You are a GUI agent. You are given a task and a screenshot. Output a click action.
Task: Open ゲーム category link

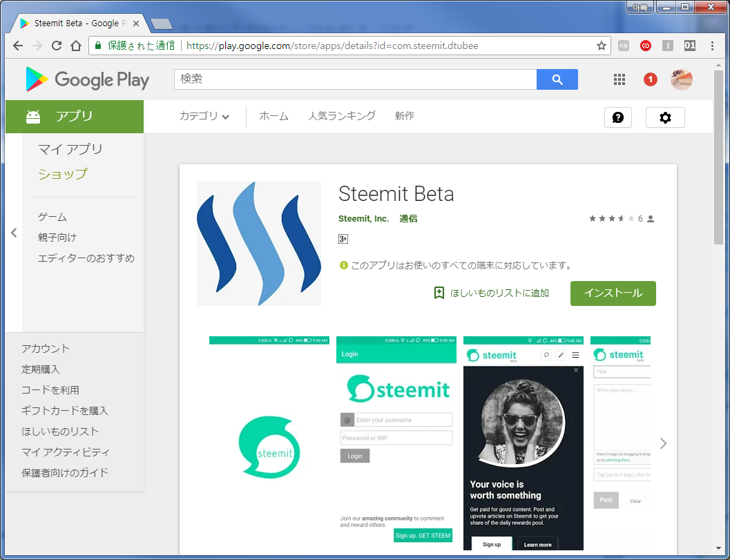pos(52,217)
